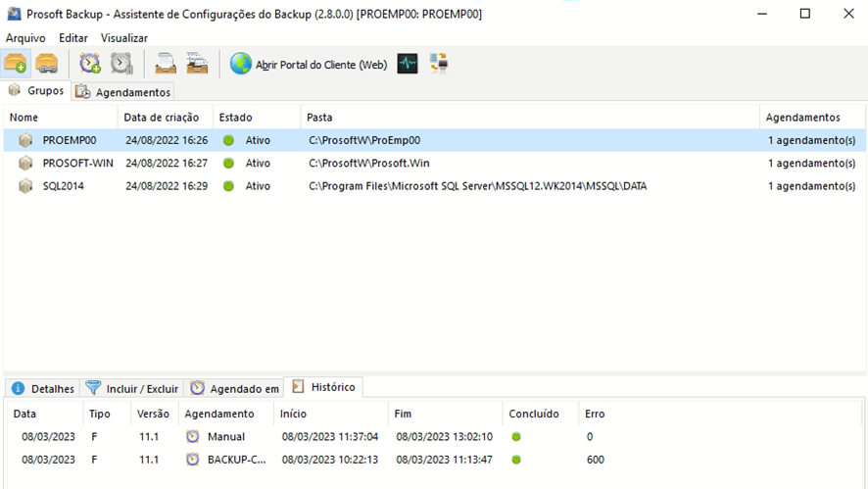
Task: Click the backup group link/chain icon
Action: (x=46, y=64)
